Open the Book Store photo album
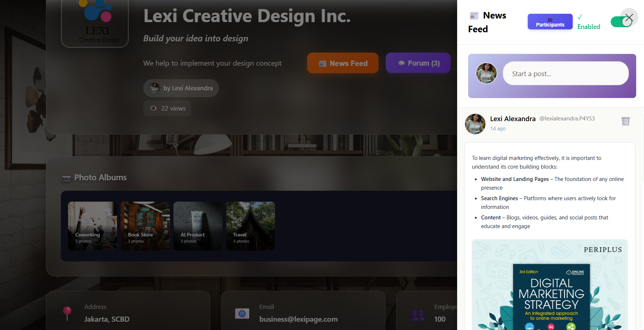Image resolution: width=644 pixels, height=330 pixels. [145, 226]
